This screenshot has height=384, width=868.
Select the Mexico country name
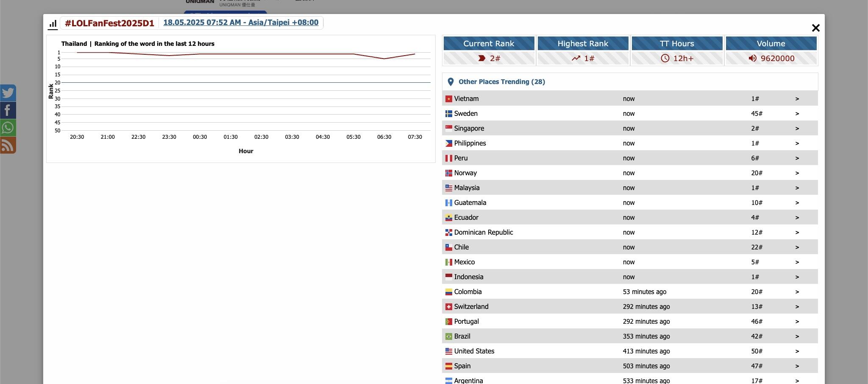tap(465, 262)
